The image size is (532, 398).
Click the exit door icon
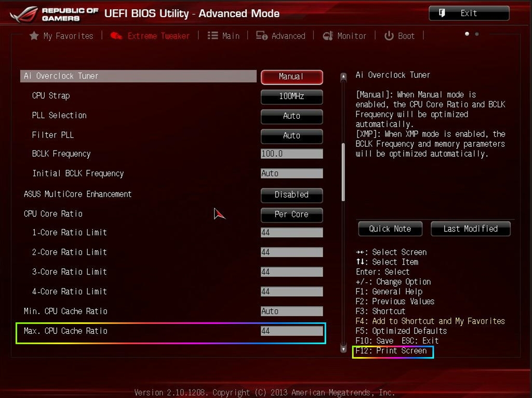442,13
